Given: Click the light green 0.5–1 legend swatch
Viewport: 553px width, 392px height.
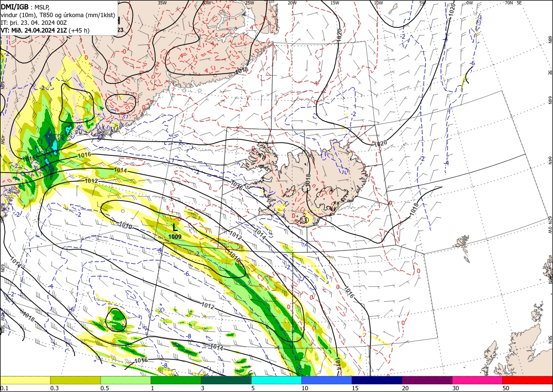Looking at the screenshot, I should click(126, 380).
